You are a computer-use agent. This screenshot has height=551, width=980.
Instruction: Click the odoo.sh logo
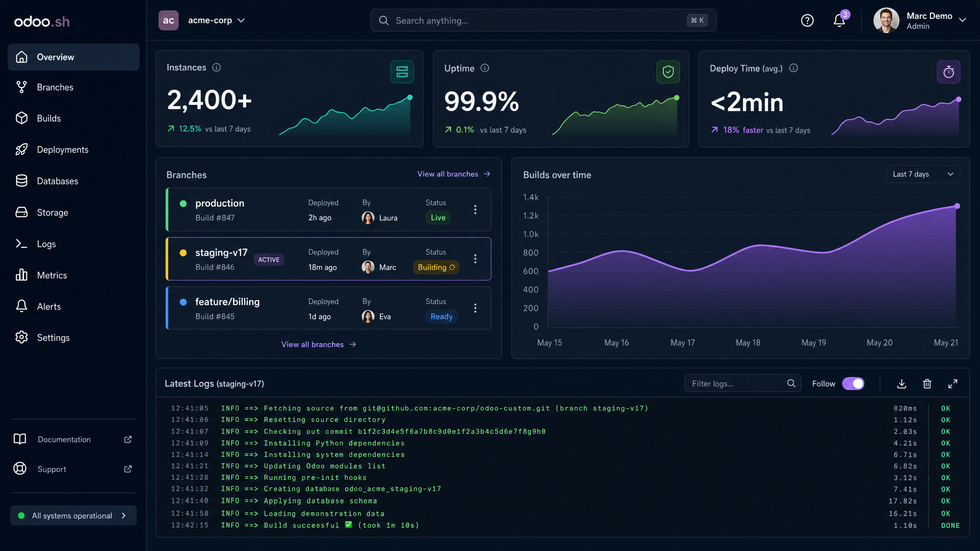[x=42, y=22]
